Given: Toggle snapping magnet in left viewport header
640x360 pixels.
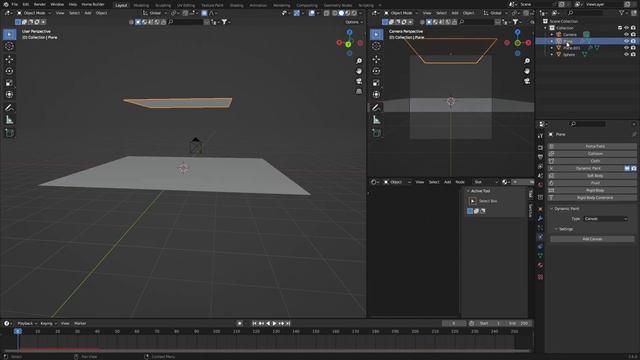Looking at the screenshot, I should coord(185,13).
